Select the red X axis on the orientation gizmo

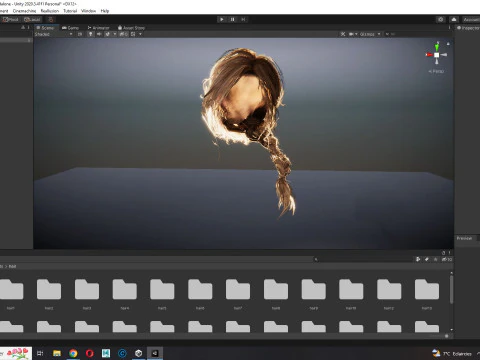[x=429, y=55]
